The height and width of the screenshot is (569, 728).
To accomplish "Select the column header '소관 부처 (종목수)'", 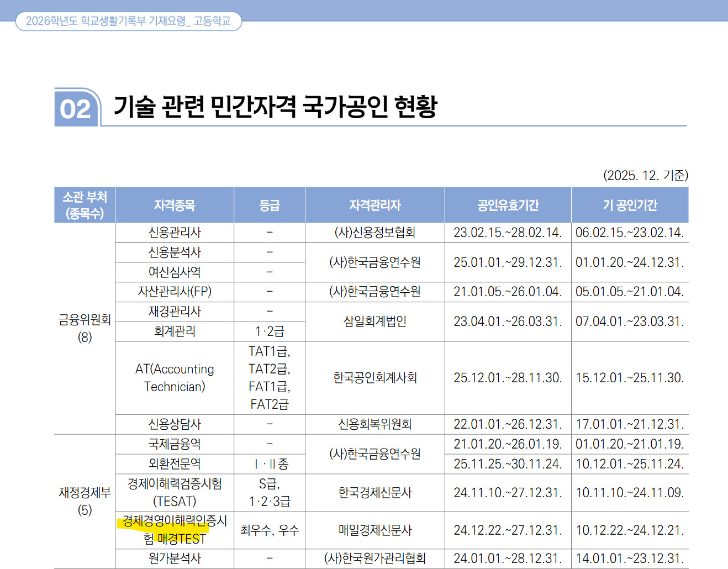I will point(85,205).
